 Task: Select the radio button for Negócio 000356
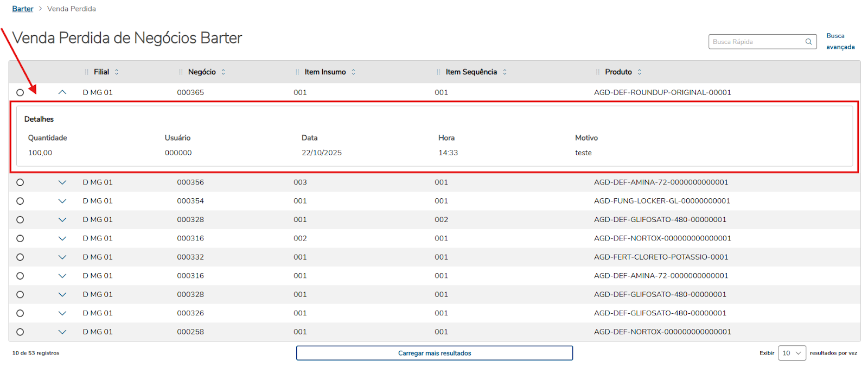point(20,182)
